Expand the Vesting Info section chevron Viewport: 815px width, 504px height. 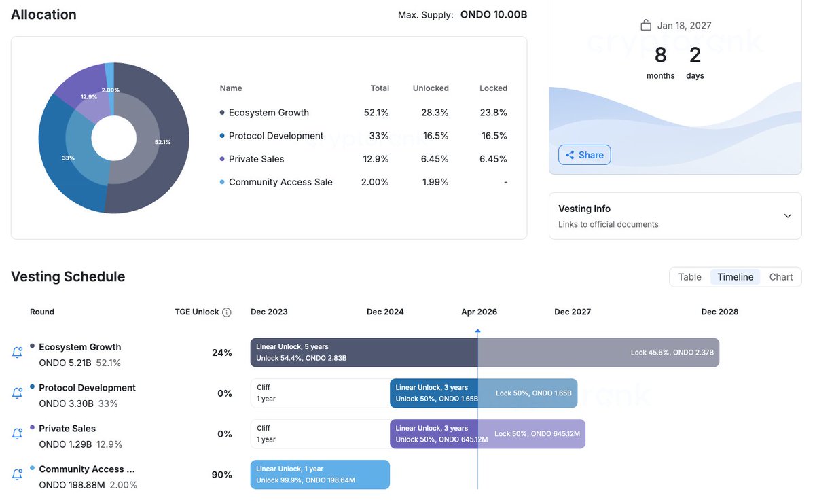pyautogui.click(x=788, y=216)
